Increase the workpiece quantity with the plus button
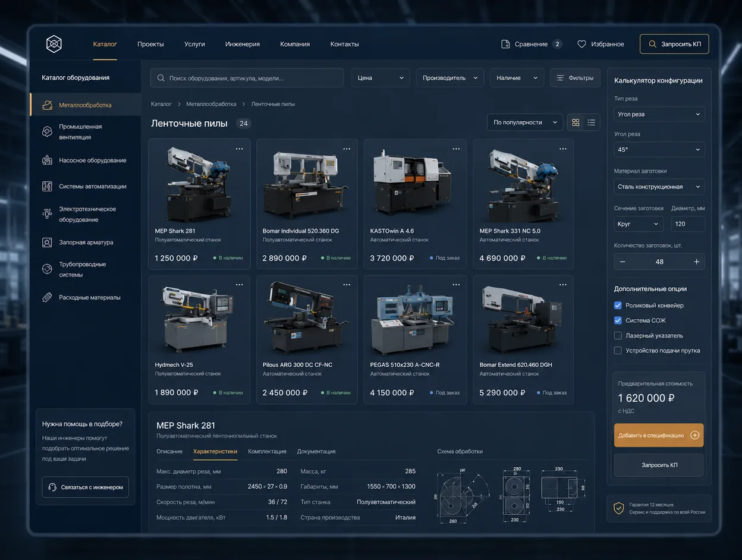Image resolution: width=742 pixels, height=560 pixels. tap(696, 262)
